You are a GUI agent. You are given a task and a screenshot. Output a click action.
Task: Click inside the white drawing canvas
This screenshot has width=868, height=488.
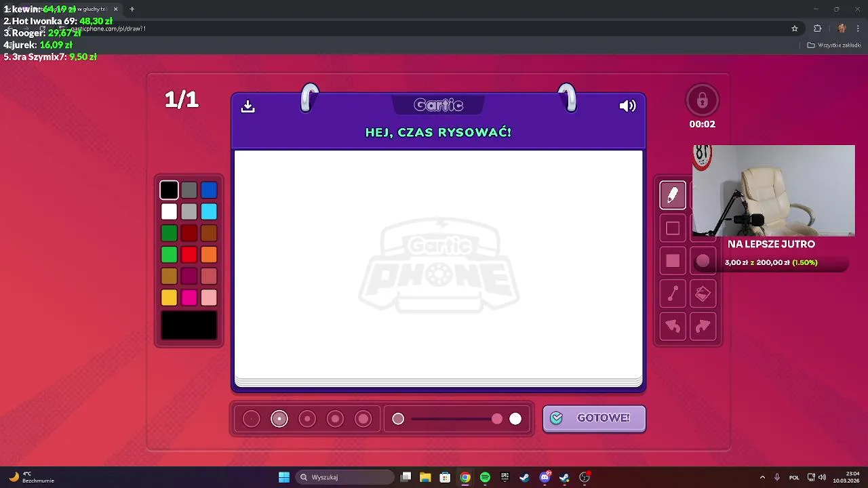point(439,264)
